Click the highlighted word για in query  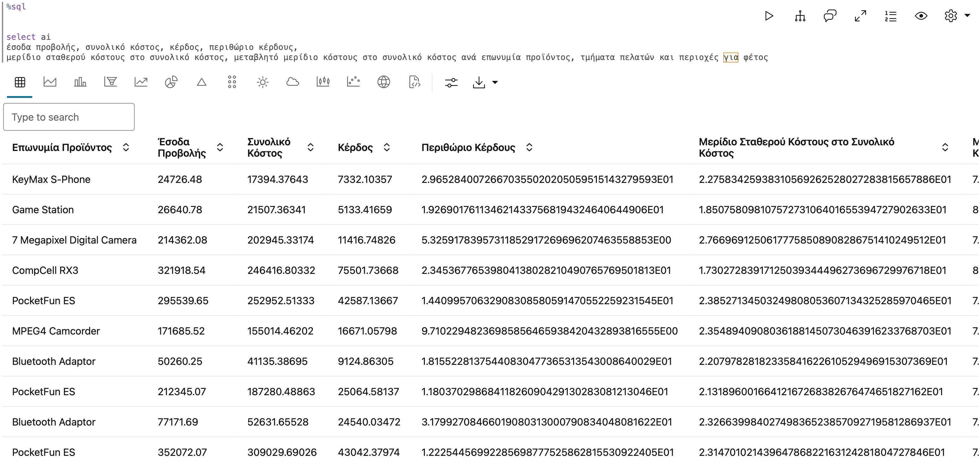click(x=731, y=57)
